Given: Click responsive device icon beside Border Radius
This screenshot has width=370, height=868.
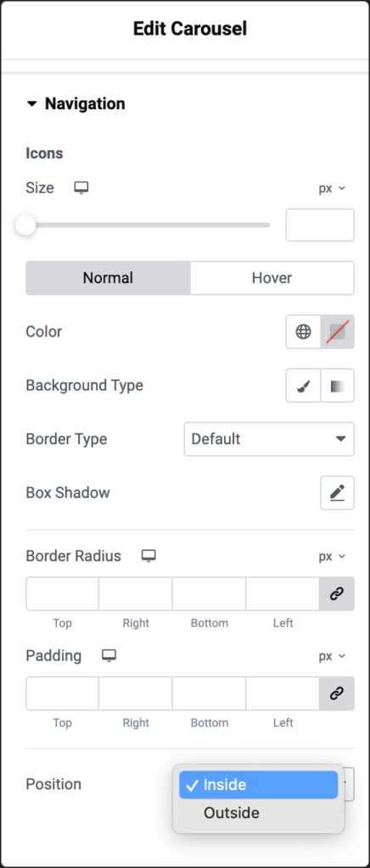Looking at the screenshot, I should (149, 556).
